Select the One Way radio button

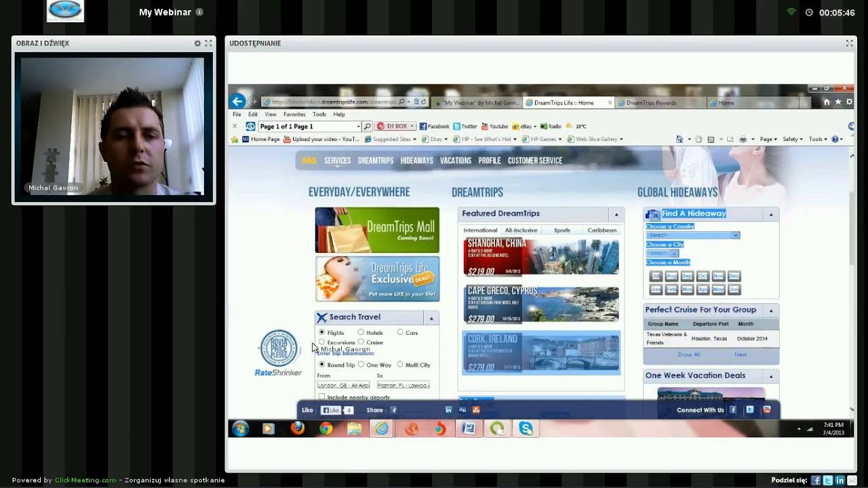click(x=361, y=364)
